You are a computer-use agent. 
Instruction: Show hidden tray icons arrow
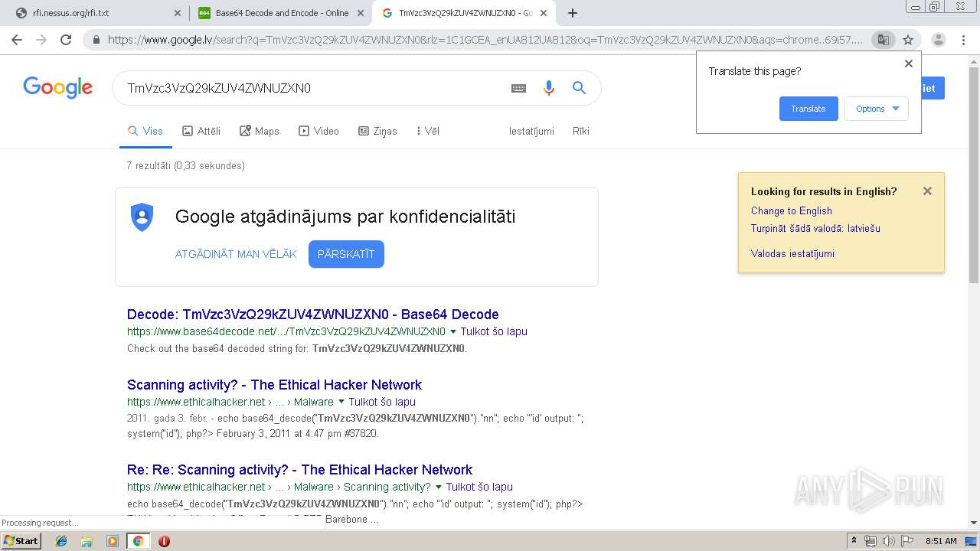point(854,541)
